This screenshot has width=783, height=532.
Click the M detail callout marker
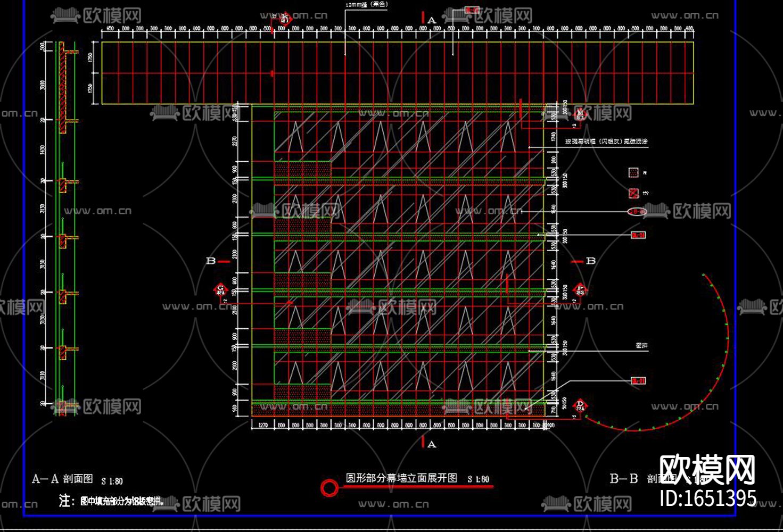click(x=580, y=114)
